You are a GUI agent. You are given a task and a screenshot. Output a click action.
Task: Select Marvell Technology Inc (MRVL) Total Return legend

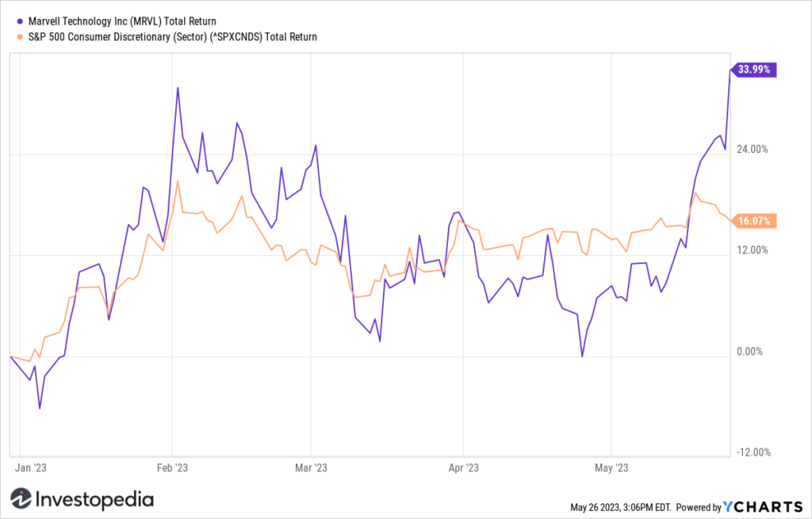click(x=122, y=21)
